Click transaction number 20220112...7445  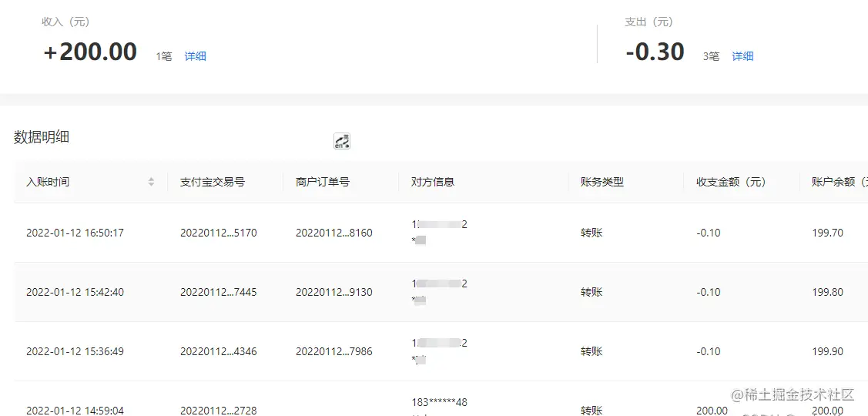tap(218, 292)
